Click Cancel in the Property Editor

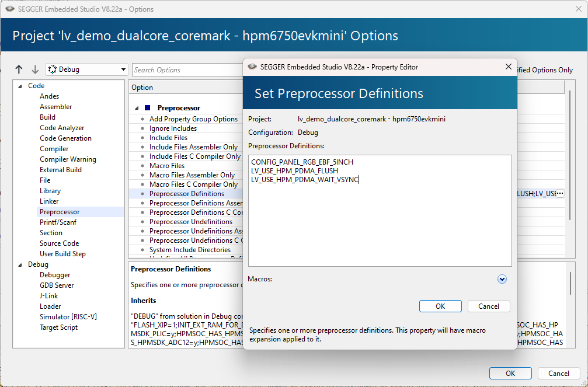[x=489, y=306]
